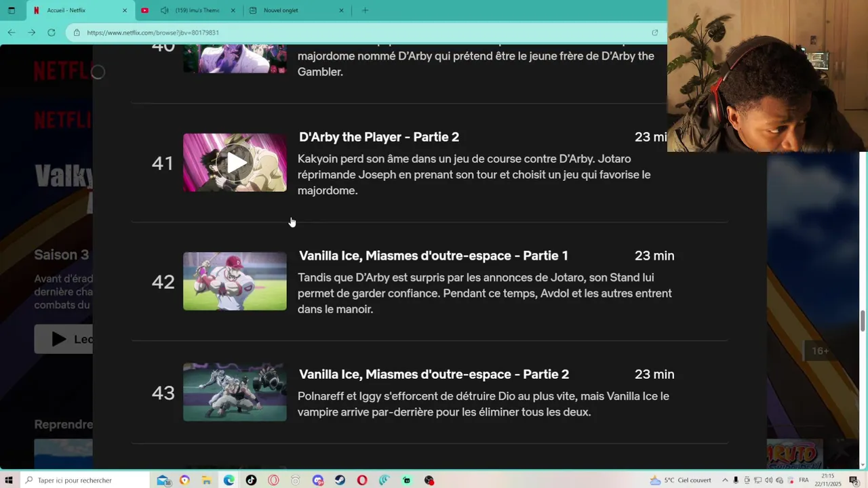
Task: Close the YouTube Imu's Theme tab
Action: [x=233, y=10]
